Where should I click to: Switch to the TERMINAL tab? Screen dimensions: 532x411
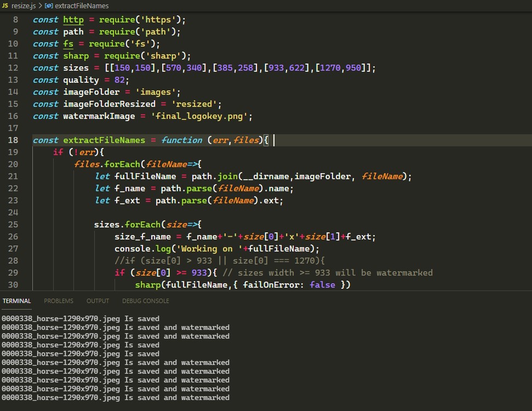pyautogui.click(x=16, y=301)
